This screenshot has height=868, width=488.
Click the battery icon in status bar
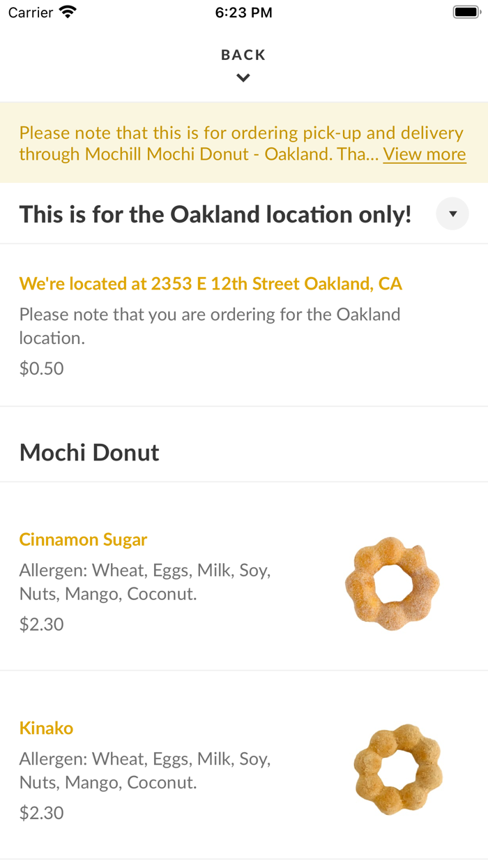point(466,11)
